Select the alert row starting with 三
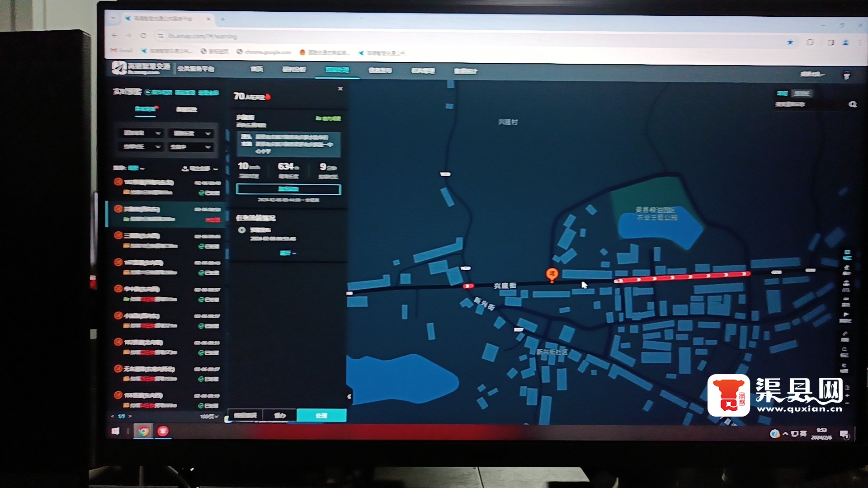Viewport: 868px width, 488px height. pyautogui.click(x=167, y=240)
